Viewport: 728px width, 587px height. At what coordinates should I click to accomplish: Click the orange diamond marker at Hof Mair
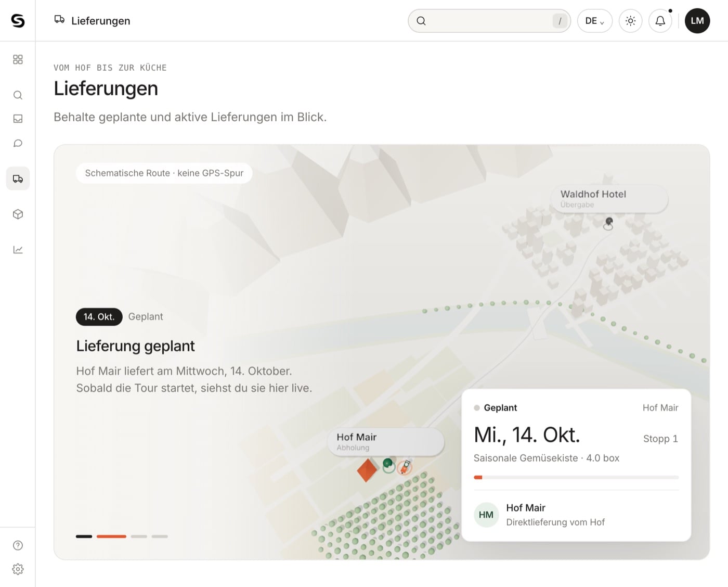click(367, 470)
